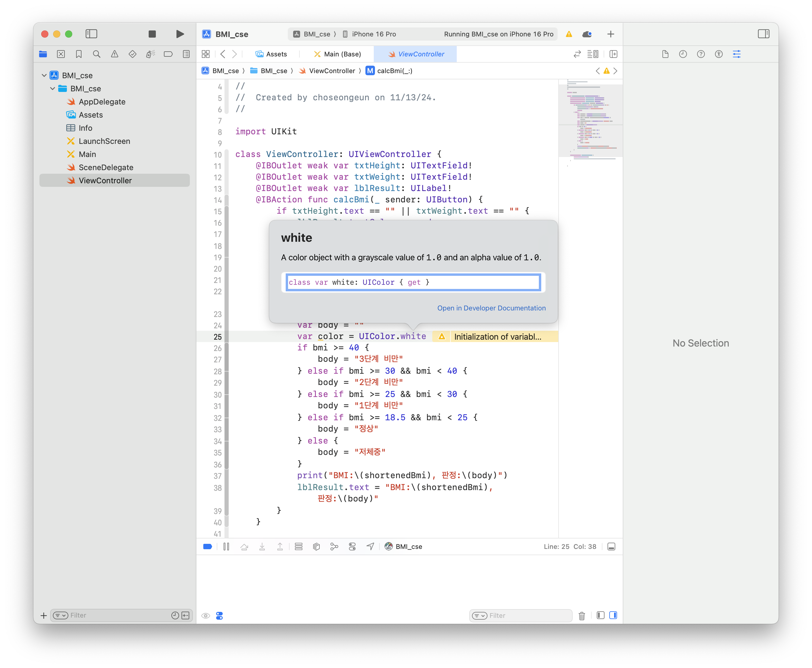Open in Developer Documentation link
The image size is (812, 668).
(491, 308)
